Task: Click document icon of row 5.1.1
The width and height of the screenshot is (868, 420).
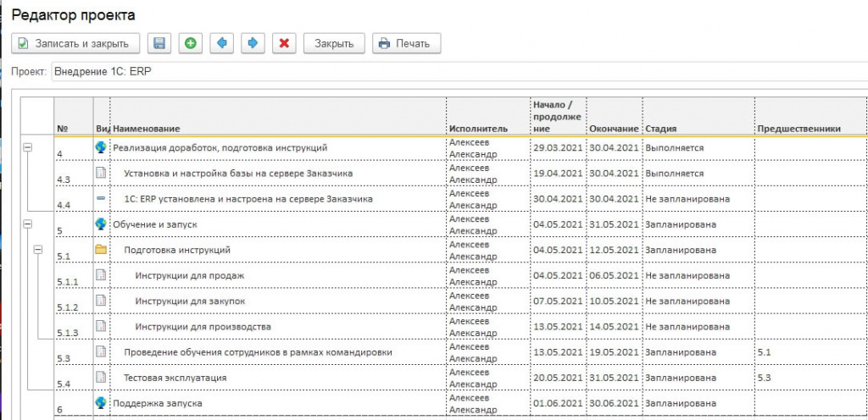Action: click(101, 274)
